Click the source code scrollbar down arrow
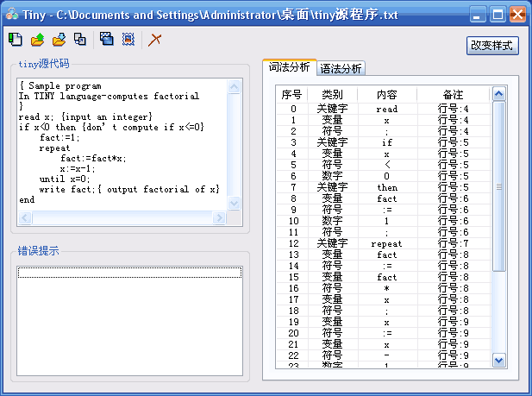Viewport: 532px width, 396px height. tap(234, 202)
